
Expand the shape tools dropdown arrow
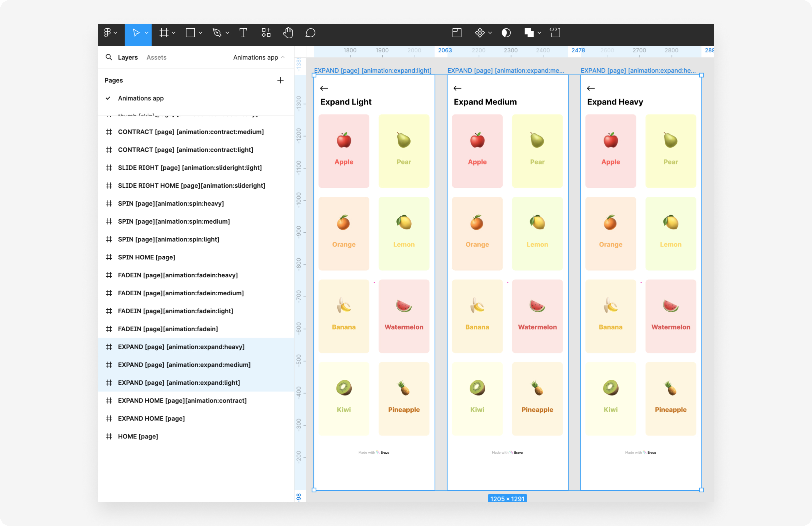(x=201, y=33)
